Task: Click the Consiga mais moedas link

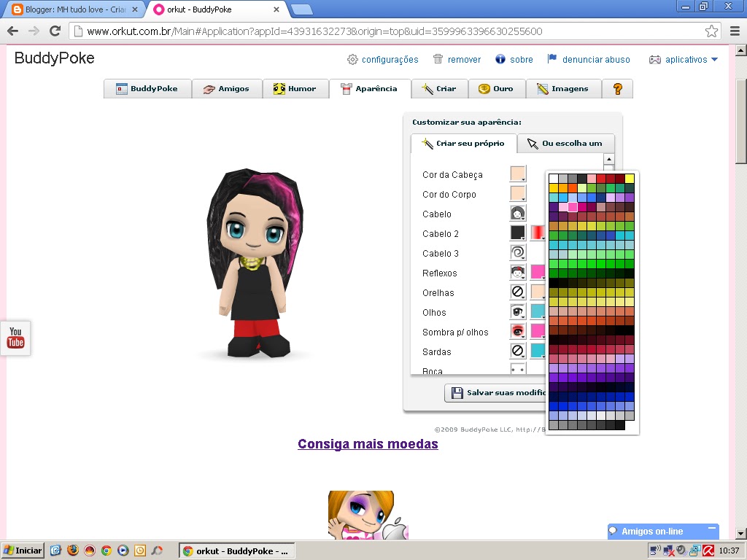Action: click(x=368, y=443)
